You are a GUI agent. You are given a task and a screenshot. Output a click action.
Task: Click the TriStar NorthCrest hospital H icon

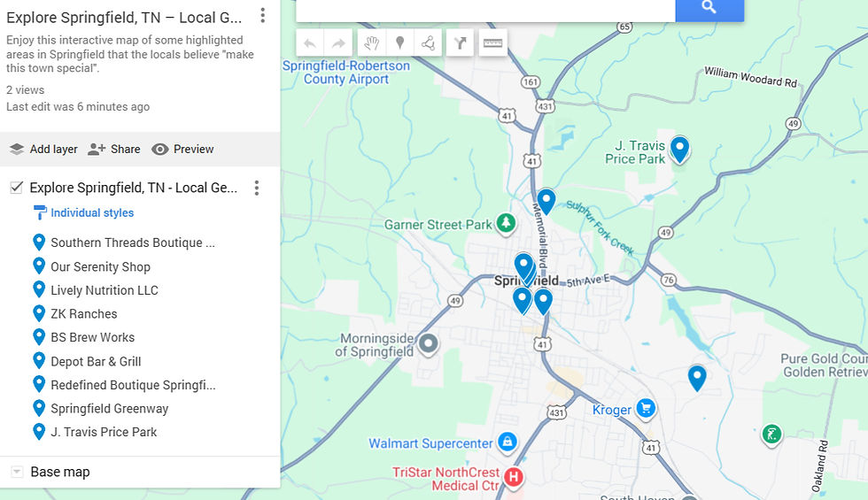(514, 476)
